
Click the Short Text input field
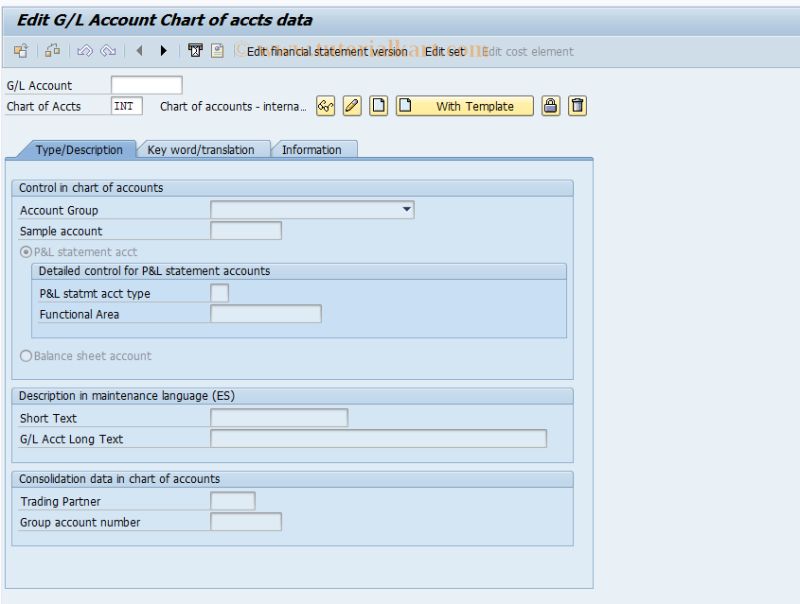279,418
